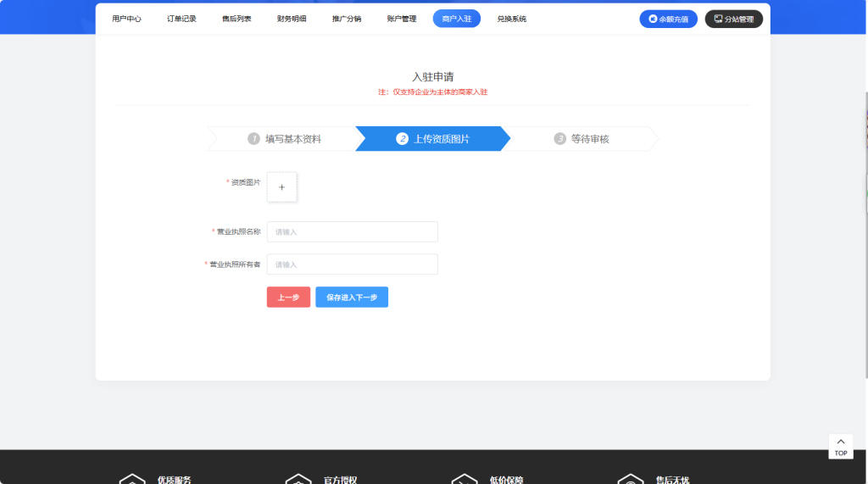Open the 用户中心 menu item
The width and height of the screenshot is (868, 484).
pyautogui.click(x=126, y=19)
